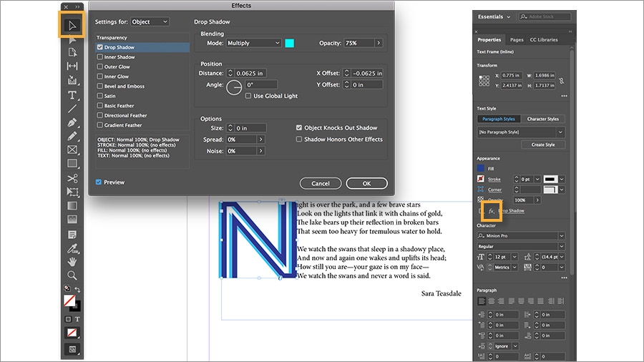Toggle Use Global Light checkbox
Screen dimensions: 644x362
pyautogui.click(x=248, y=96)
